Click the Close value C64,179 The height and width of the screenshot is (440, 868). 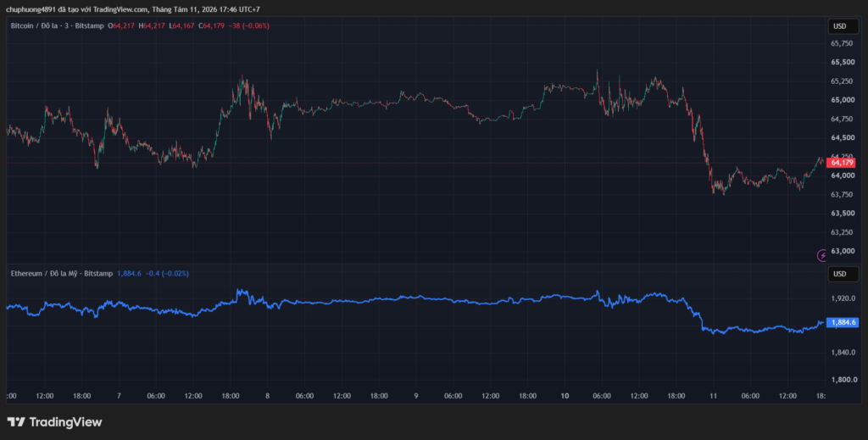point(211,26)
